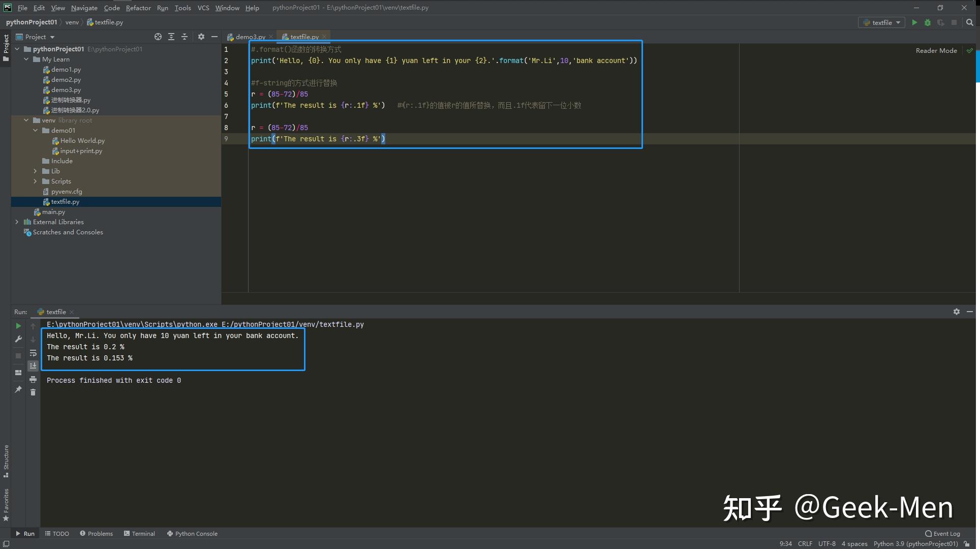Toggle the Structure side panel
This screenshot has width=980, height=549.
(6, 460)
